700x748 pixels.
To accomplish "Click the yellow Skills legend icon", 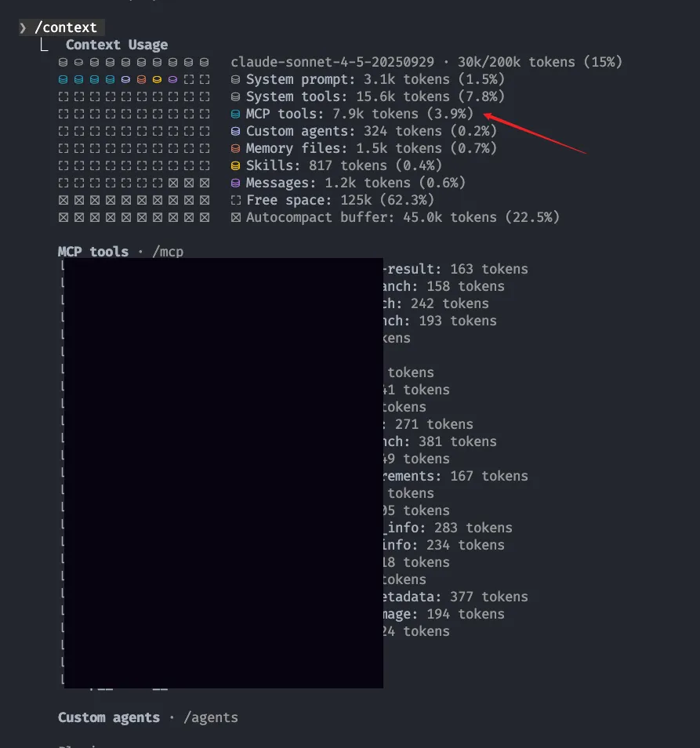I will (236, 165).
